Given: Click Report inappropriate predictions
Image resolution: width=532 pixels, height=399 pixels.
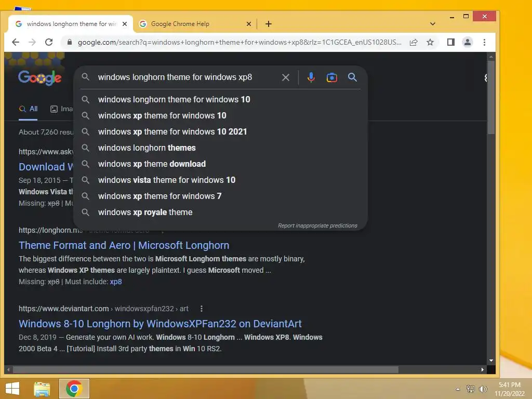Looking at the screenshot, I should [317, 225].
